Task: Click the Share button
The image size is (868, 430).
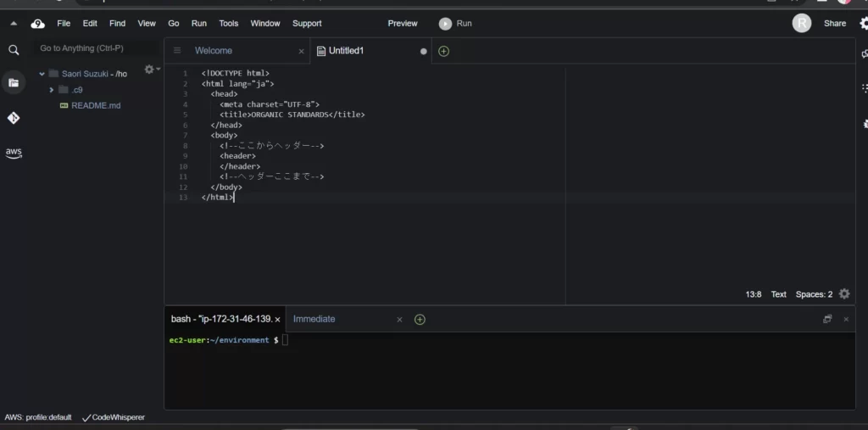Action: (835, 23)
